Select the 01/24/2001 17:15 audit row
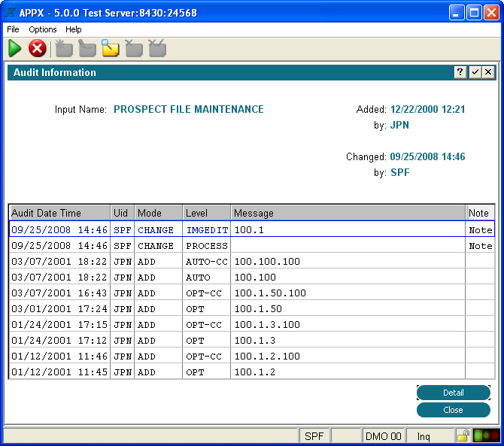This screenshot has height=446, width=504. tap(252, 325)
